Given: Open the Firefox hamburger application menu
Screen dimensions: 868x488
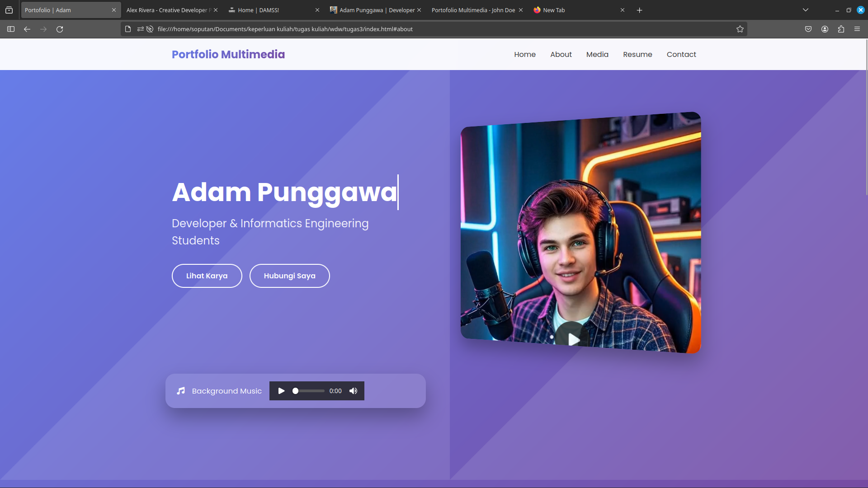Looking at the screenshot, I should point(857,29).
